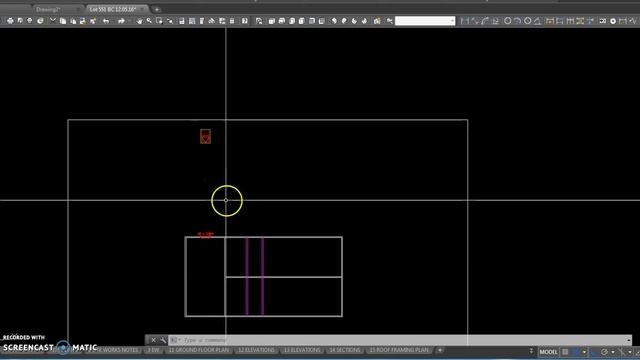Select Zoom Realtime magnifier
Image resolution: width=640 pixels, height=360 pixels.
click(x=149, y=20)
